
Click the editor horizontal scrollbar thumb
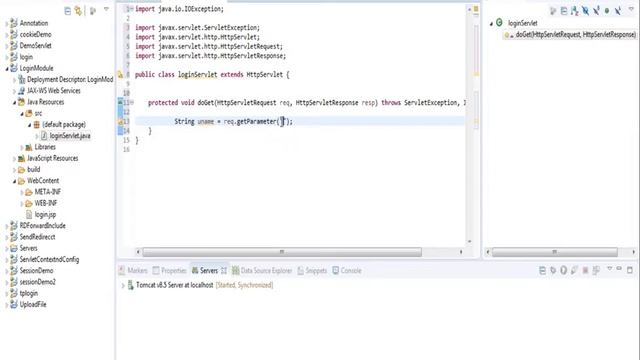click(282, 252)
